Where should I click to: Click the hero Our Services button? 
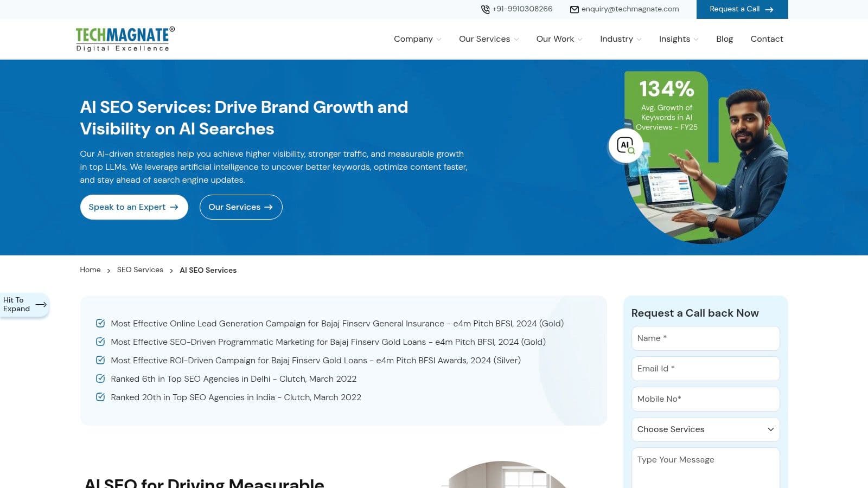[x=241, y=207]
